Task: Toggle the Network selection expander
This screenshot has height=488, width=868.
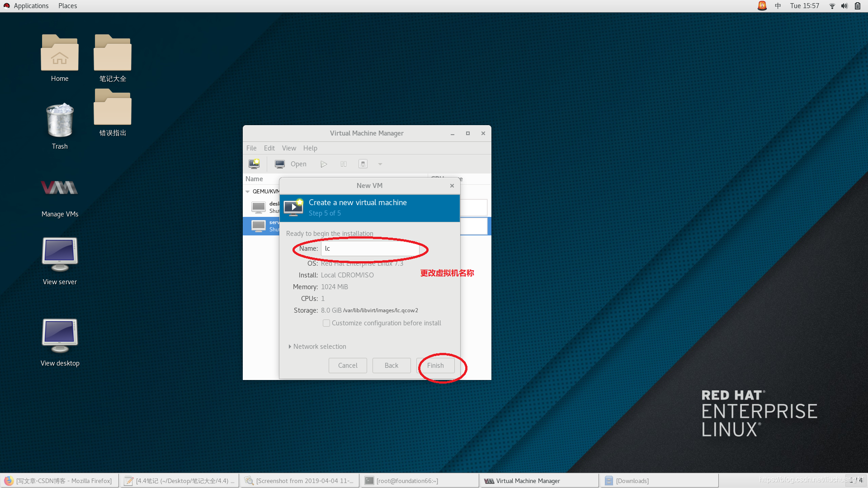Action: pos(290,346)
